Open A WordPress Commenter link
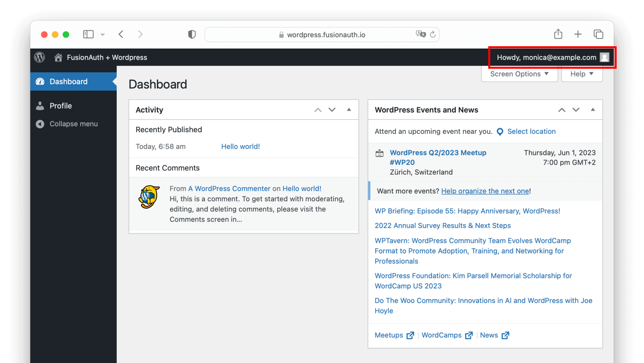The height and width of the screenshot is (363, 644). coord(229,189)
